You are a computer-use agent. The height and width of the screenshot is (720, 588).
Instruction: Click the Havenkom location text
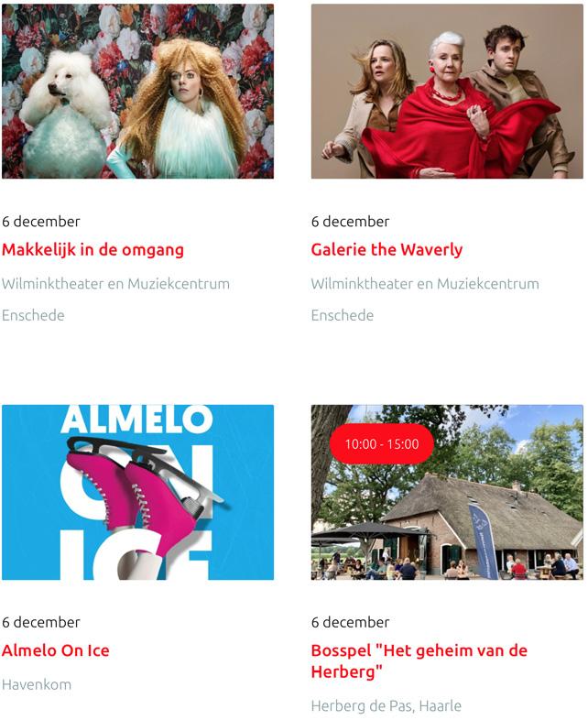[x=37, y=684]
